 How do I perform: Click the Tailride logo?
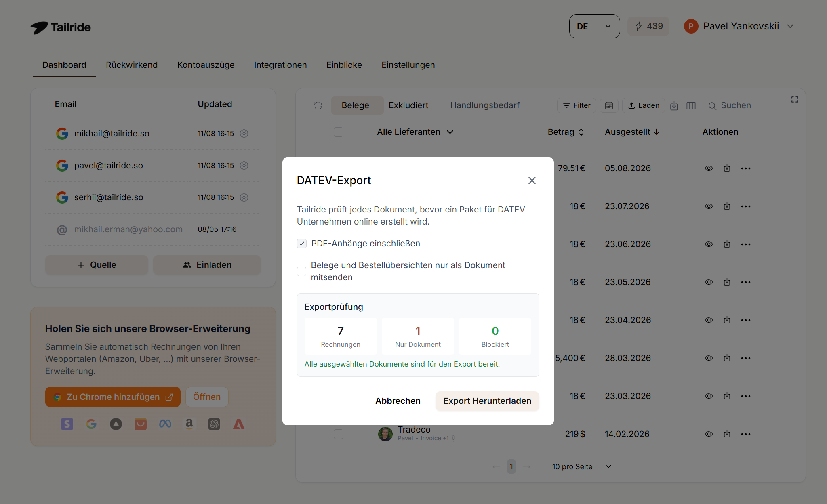pos(61,27)
